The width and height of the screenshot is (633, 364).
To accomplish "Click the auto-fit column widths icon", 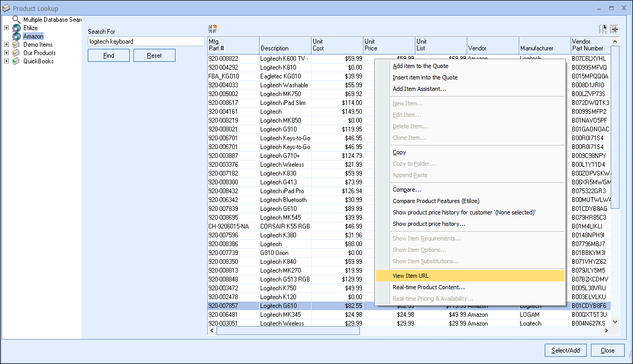I will coord(614,29).
